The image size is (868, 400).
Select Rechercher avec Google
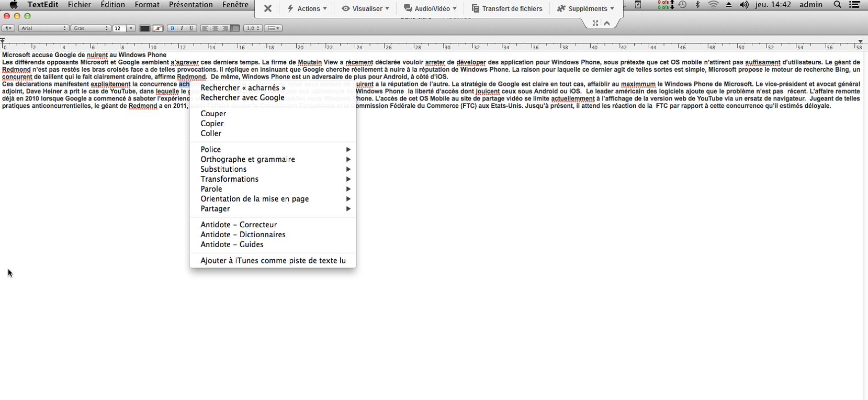(273, 97)
